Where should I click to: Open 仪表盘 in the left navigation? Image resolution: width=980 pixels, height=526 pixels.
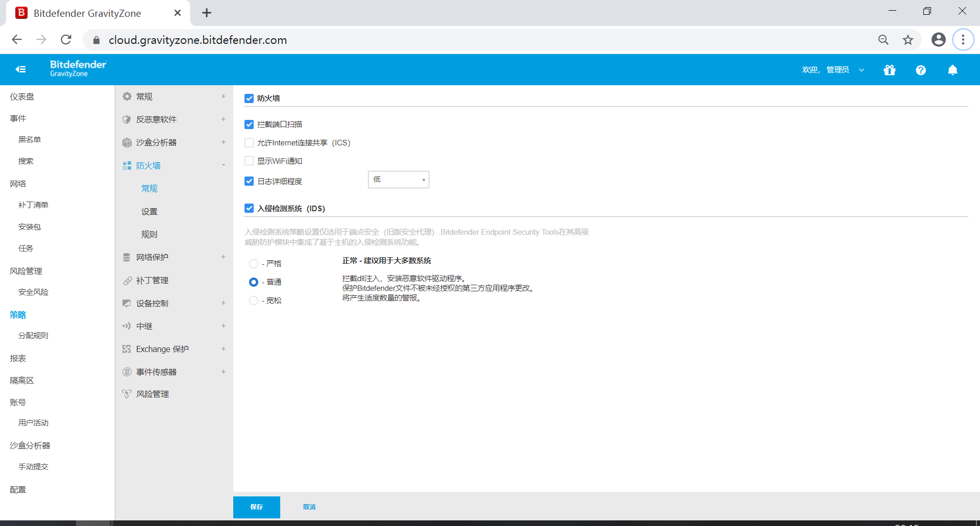coord(22,97)
